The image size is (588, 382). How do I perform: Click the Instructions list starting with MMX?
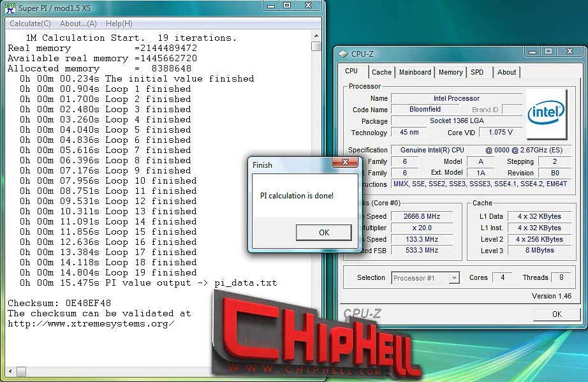(481, 184)
